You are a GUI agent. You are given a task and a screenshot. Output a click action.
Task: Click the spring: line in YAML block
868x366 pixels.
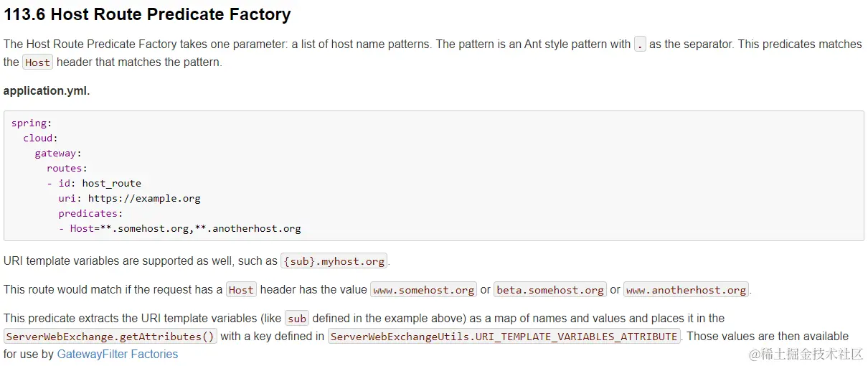pos(32,123)
